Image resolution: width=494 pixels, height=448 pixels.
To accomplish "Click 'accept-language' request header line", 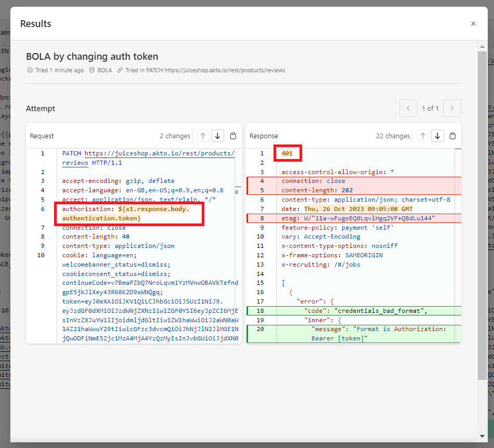I will pyautogui.click(x=142, y=190).
